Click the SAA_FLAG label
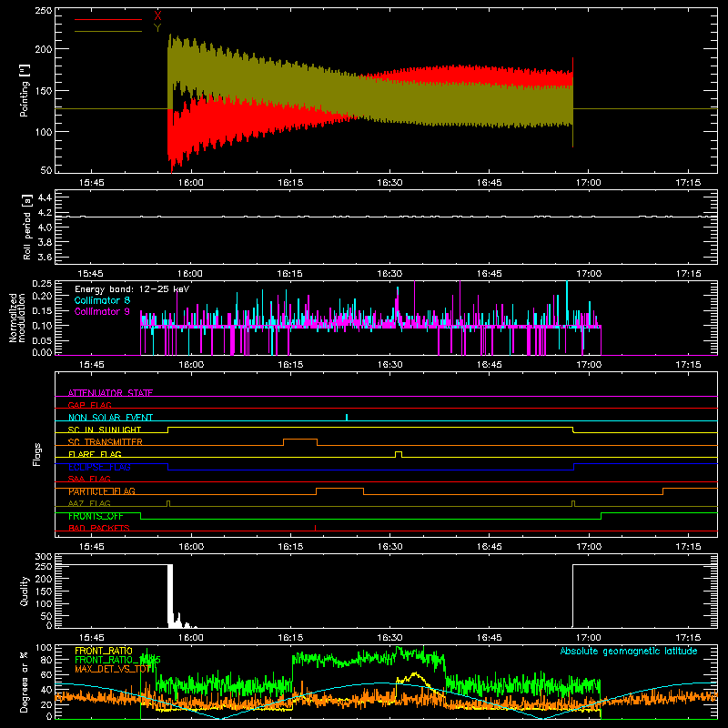728x728 pixels. click(89, 479)
